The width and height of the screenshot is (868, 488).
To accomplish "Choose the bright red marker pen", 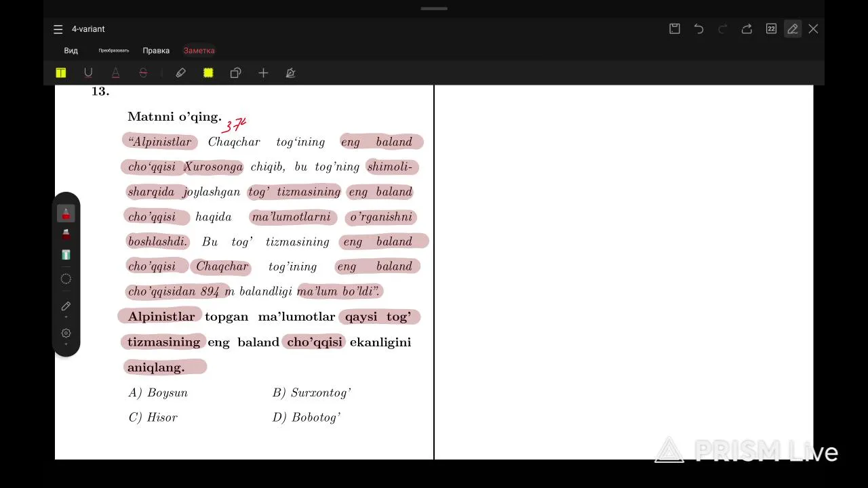I will (x=66, y=214).
